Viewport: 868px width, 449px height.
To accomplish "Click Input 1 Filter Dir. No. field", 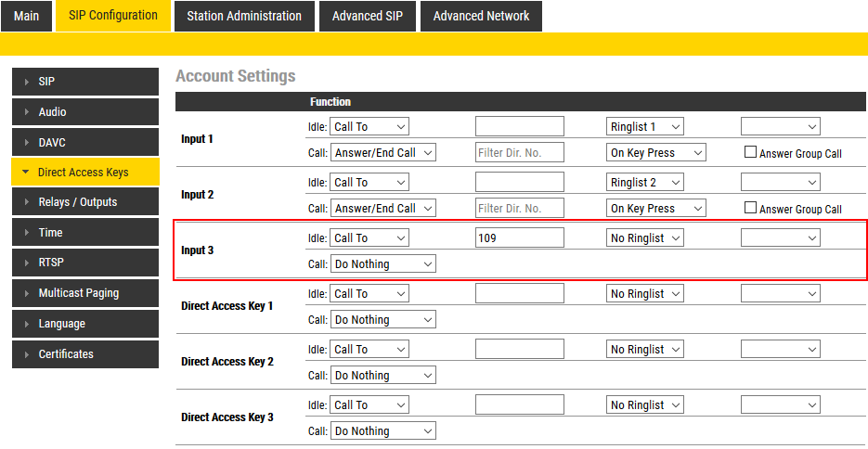I will click(519, 153).
